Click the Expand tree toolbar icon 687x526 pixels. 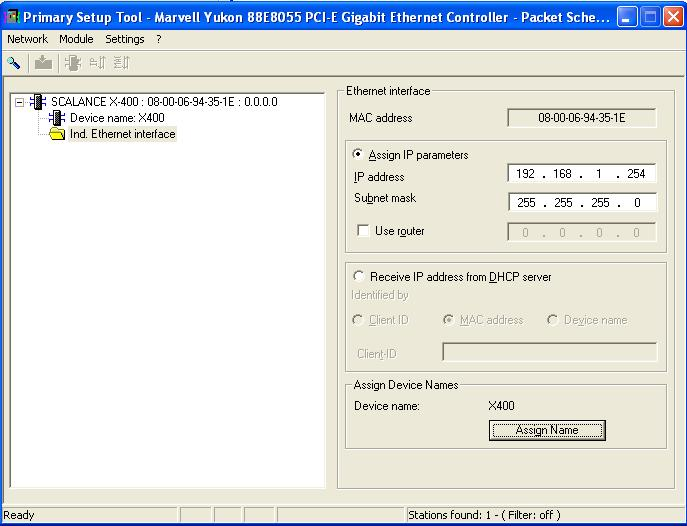coord(97,63)
